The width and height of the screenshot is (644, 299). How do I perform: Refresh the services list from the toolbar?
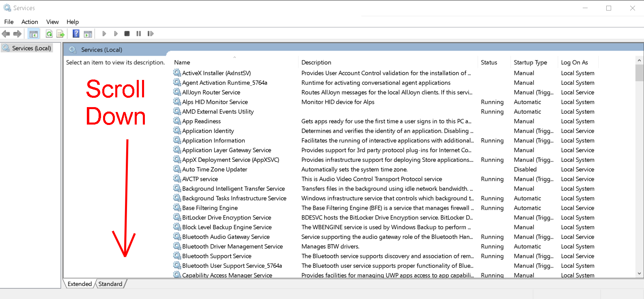pos(49,34)
